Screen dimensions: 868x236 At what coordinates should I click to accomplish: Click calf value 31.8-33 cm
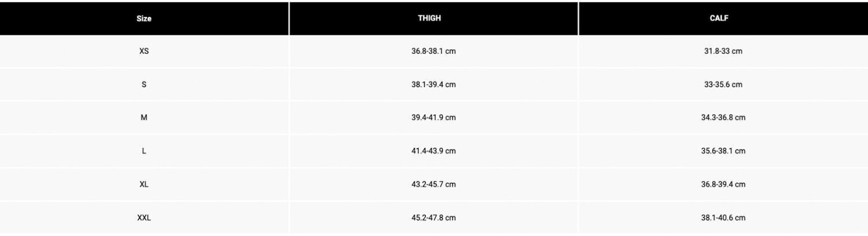coord(723,51)
